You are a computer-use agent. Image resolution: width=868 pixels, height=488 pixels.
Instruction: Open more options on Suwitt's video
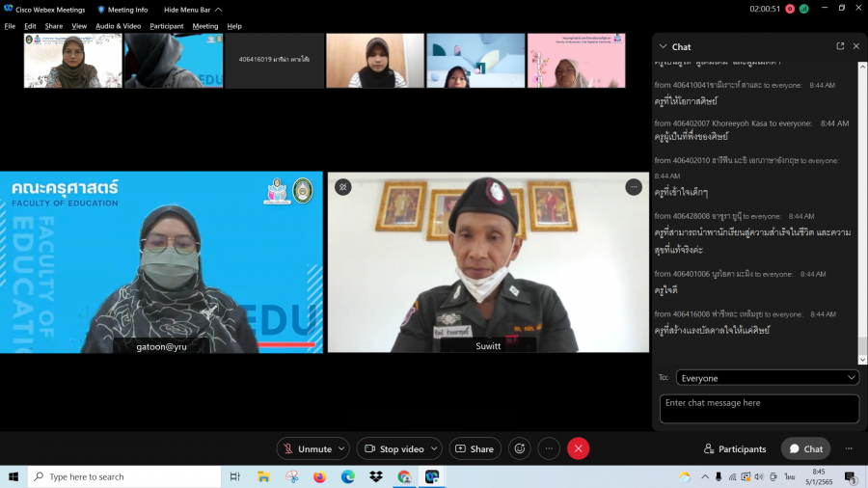click(x=634, y=187)
